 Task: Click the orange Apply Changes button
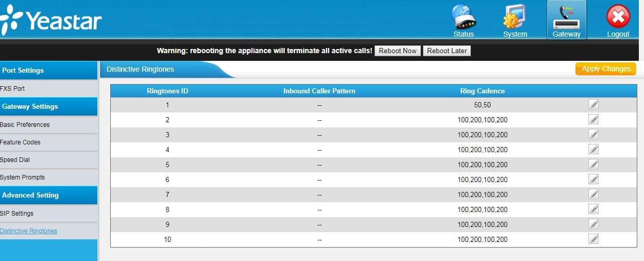pos(605,69)
